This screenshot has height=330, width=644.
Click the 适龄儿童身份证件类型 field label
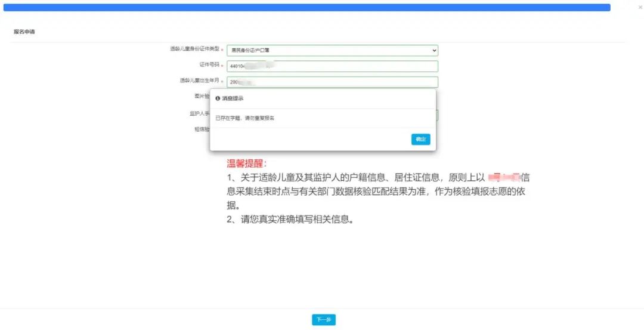pyautogui.click(x=194, y=49)
